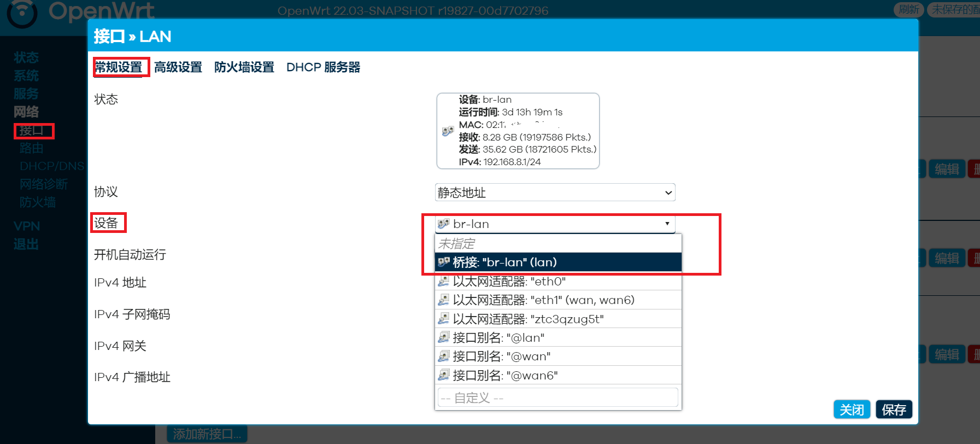Image resolution: width=980 pixels, height=444 pixels.
Task: Click the 运行时间 3d 13h 19m 1s text
Action: [x=510, y=112]
